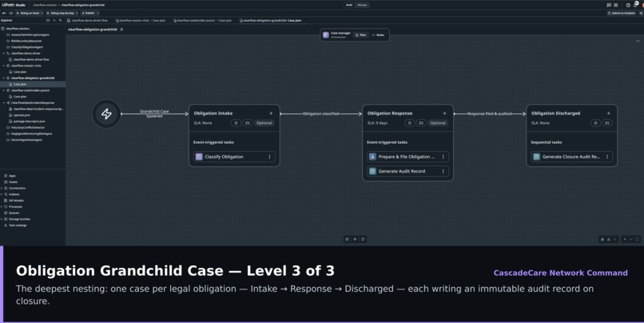
Task: Click the share icon beside Submit as template
Action: pos(641,13)
